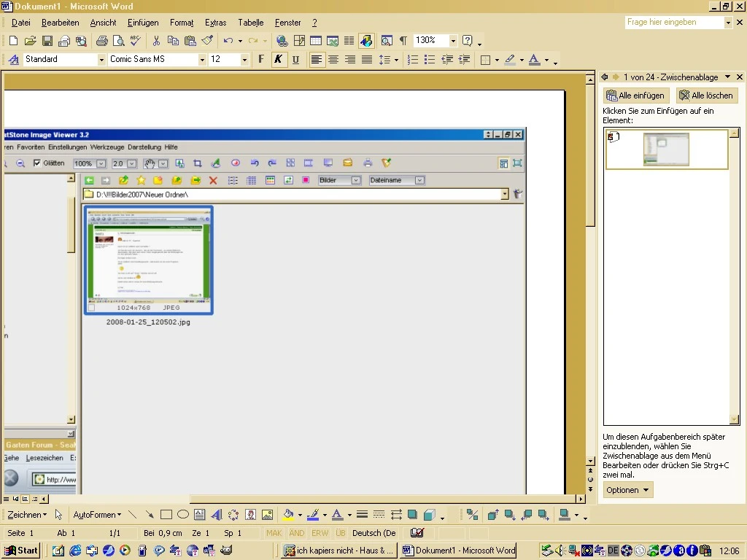
Task: Open the Einfügen menu
Action: [x=143, y=23]
